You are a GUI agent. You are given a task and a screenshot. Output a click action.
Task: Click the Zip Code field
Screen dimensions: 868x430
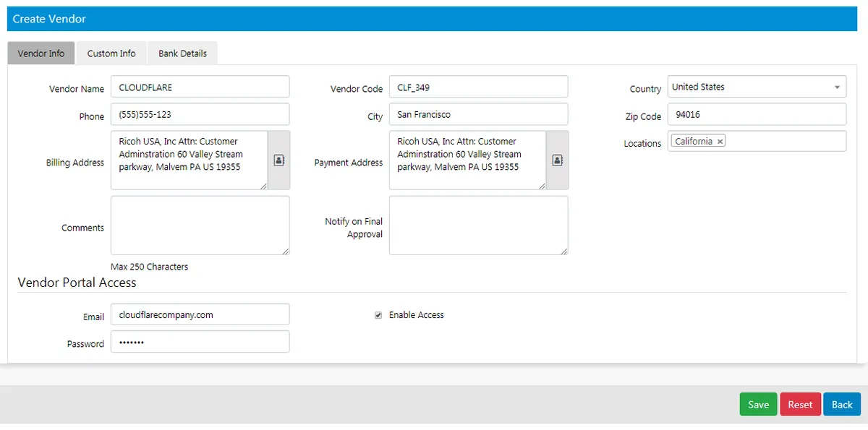pos(757,114)
